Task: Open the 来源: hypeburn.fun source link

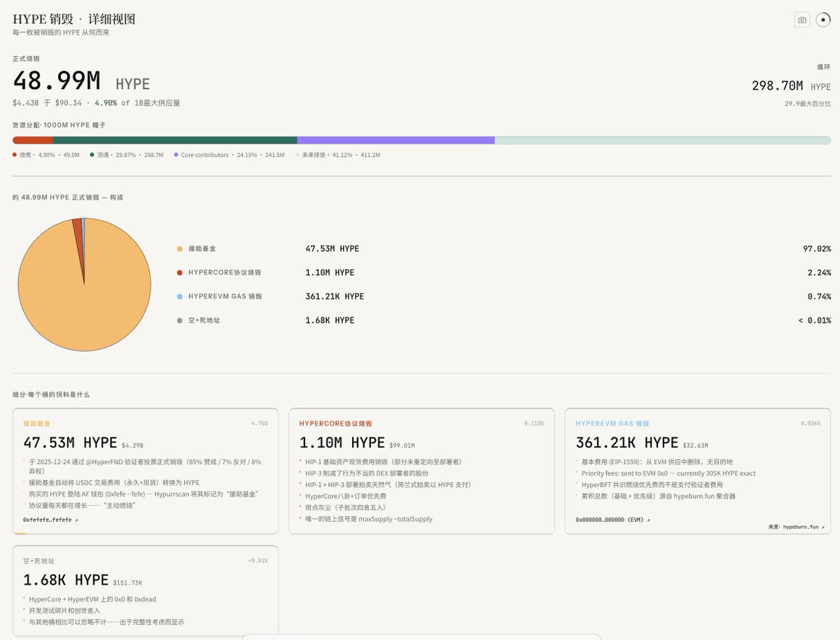Action: [x=797, y=527]
